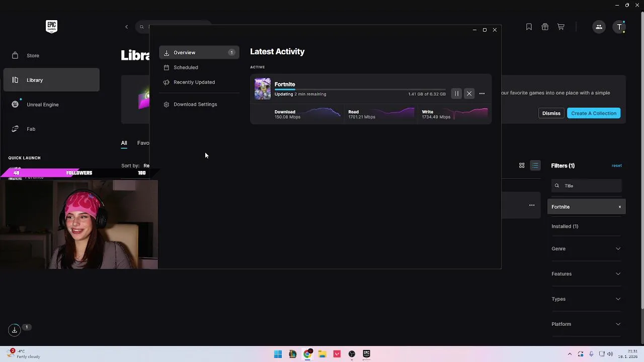Viewport: 644px width, 362px height.
Task: Click the taskbar volume icon
Action: point(610,354)
